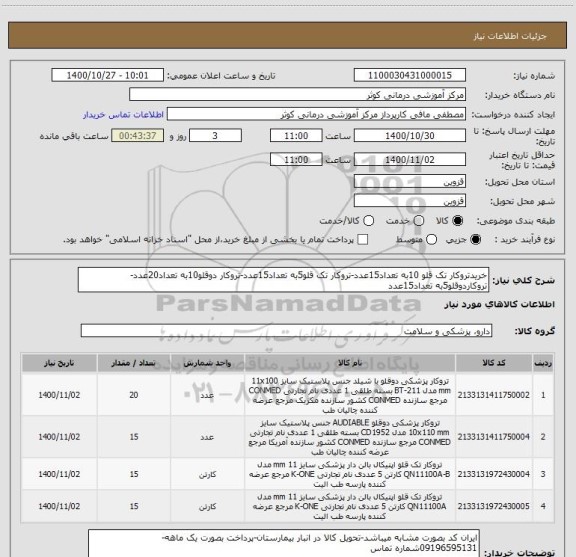576x557 pixels.
Task: Click the price validity hour field
Action: point(296,159)
